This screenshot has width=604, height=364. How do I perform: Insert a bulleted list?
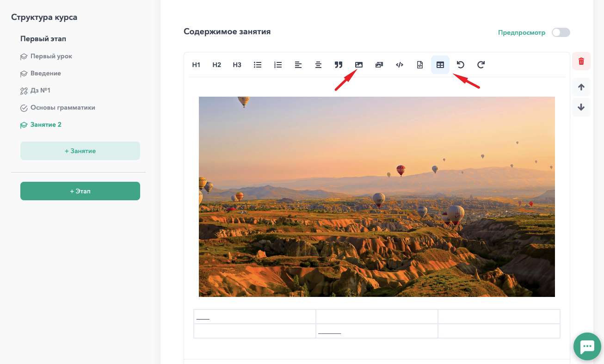pyautogui.click(x=258, y=65)
